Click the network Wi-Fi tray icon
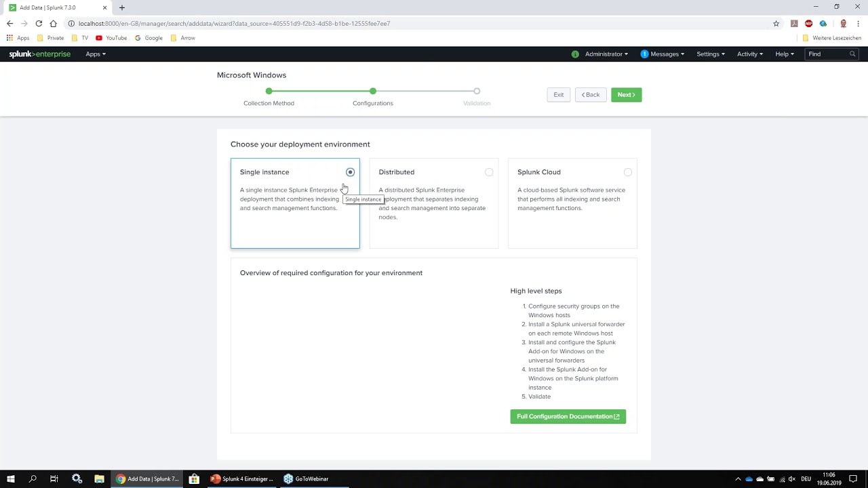The image size is (868, 488). pyautogui.click(x=781, y=479)
